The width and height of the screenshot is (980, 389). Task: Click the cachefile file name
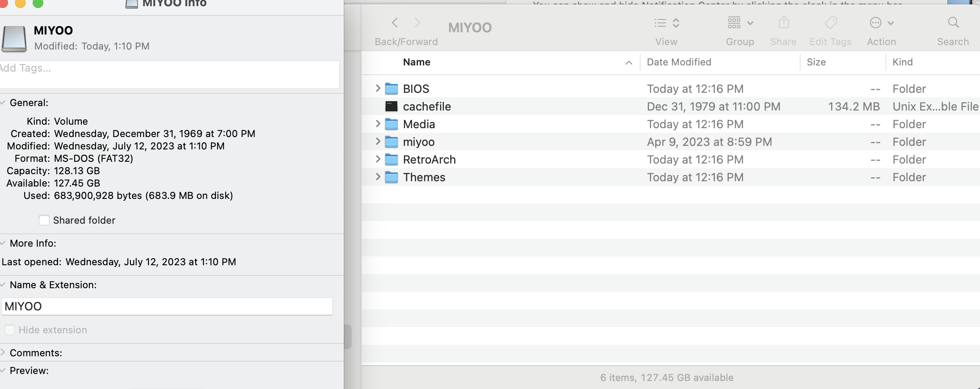[427, 107]
